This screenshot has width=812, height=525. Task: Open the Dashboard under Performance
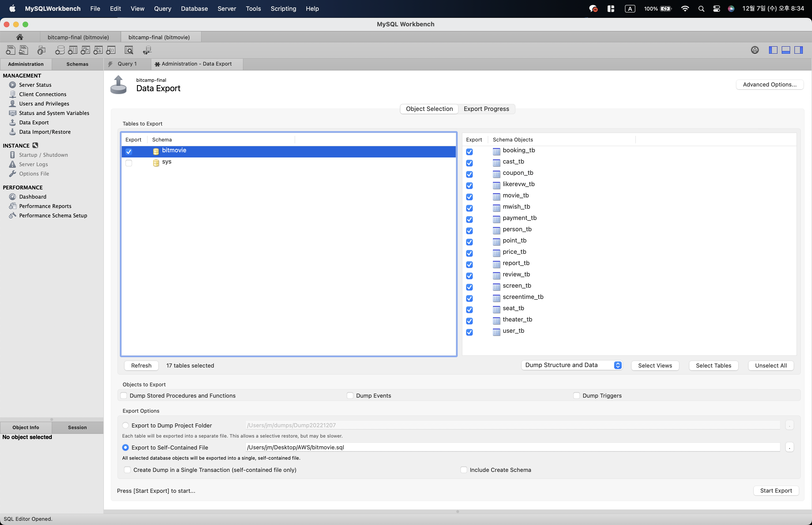tap(32, 197)
